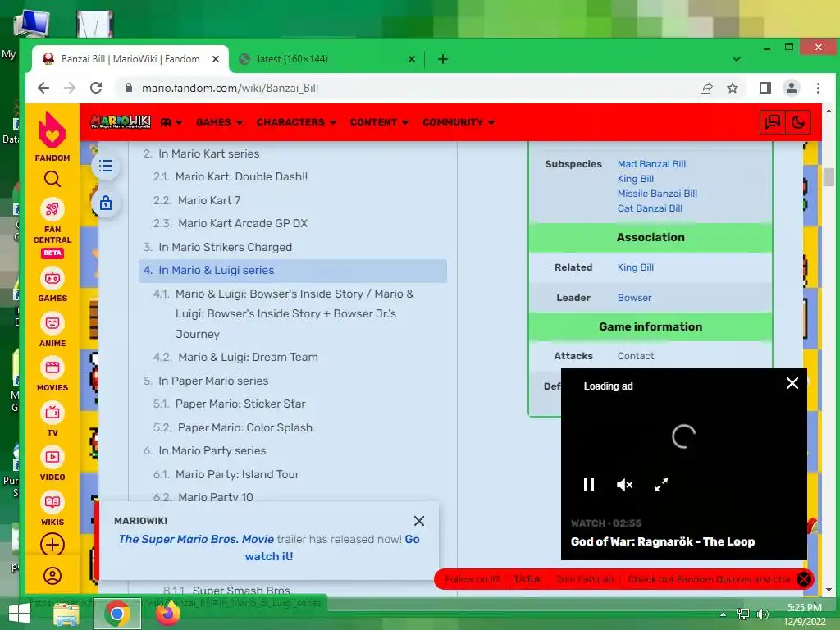Select In Mario & Luigi series entry
This screenshot has height=630, width=840.
[293, 271]
